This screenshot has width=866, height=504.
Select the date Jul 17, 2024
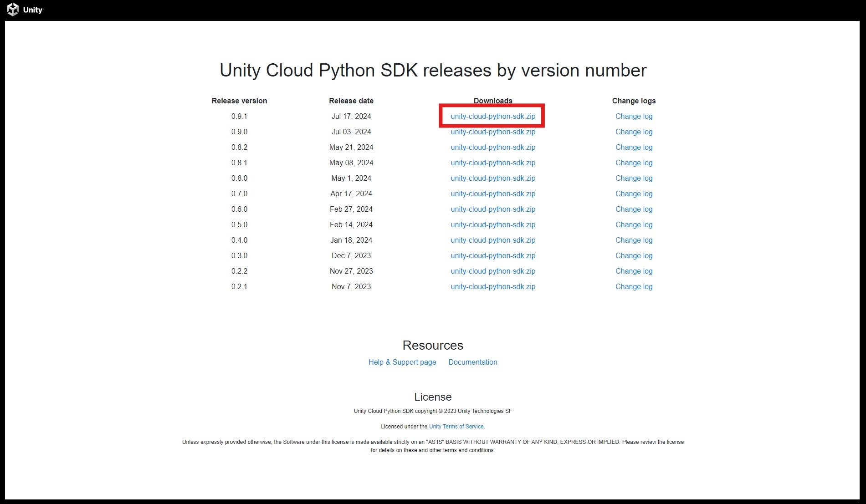pos(351,116)
